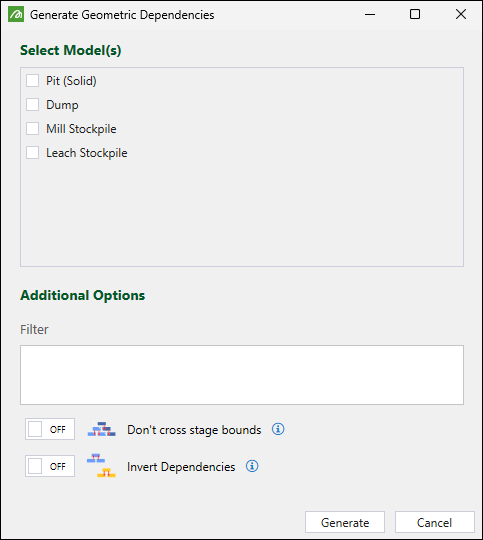This screenshot has height=540, width=483.
Task: Enable the Mill Stockpile checkbox
Action: pos(32,128)
